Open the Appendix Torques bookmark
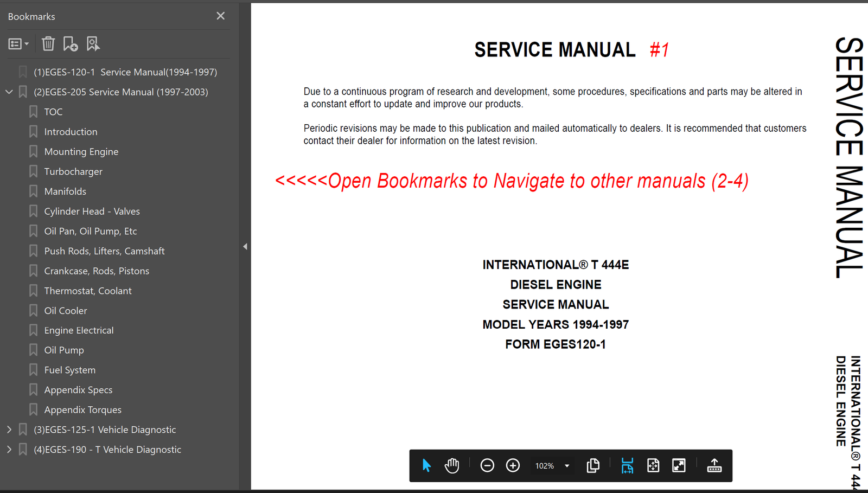 point(82,410)
